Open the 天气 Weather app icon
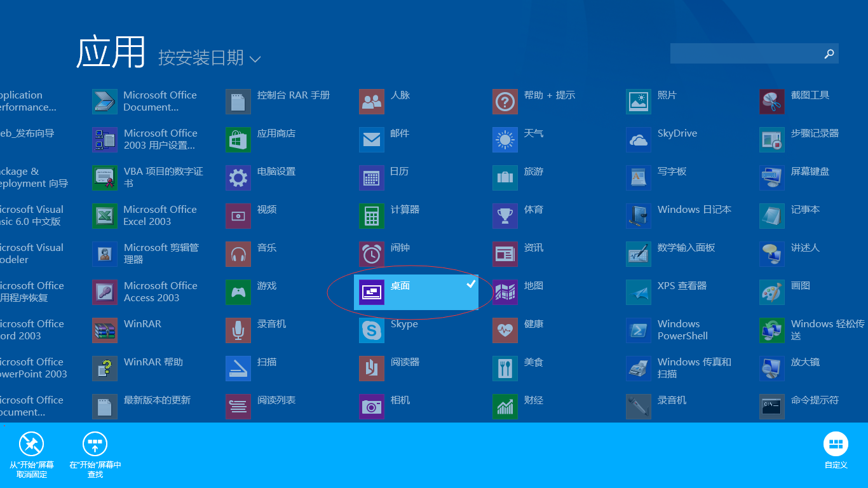This screenshot has height=488, width=868. (505, 140)
